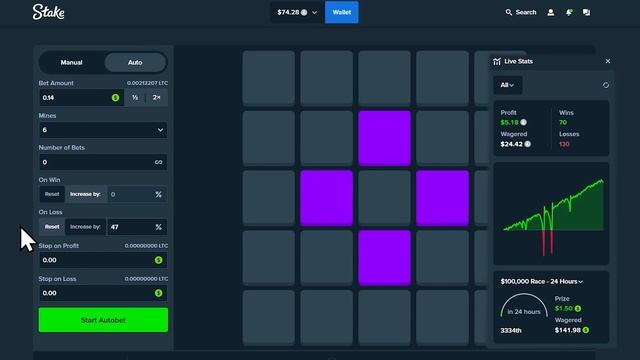Toggle infinite bets loop icon
640x360 pixels.
coord(158,162)
